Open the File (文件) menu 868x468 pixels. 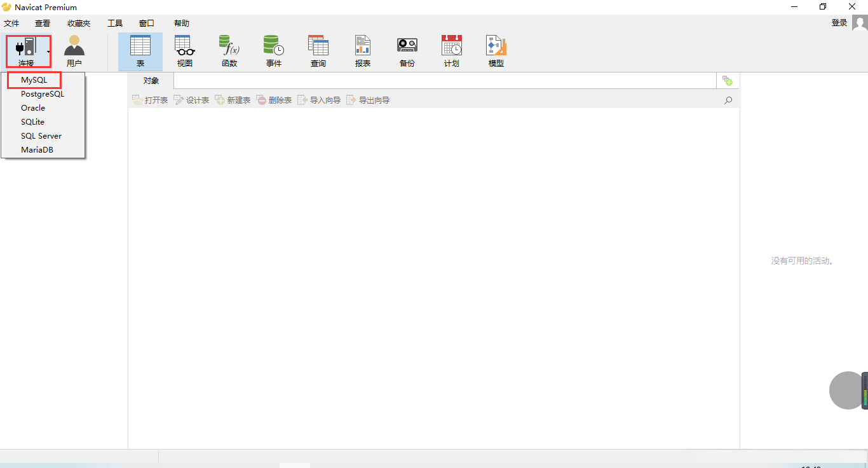[x=11, y=23]
